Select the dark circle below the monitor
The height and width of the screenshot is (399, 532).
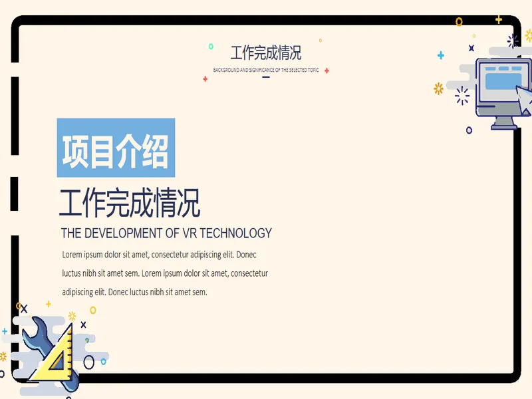point(469,130)
